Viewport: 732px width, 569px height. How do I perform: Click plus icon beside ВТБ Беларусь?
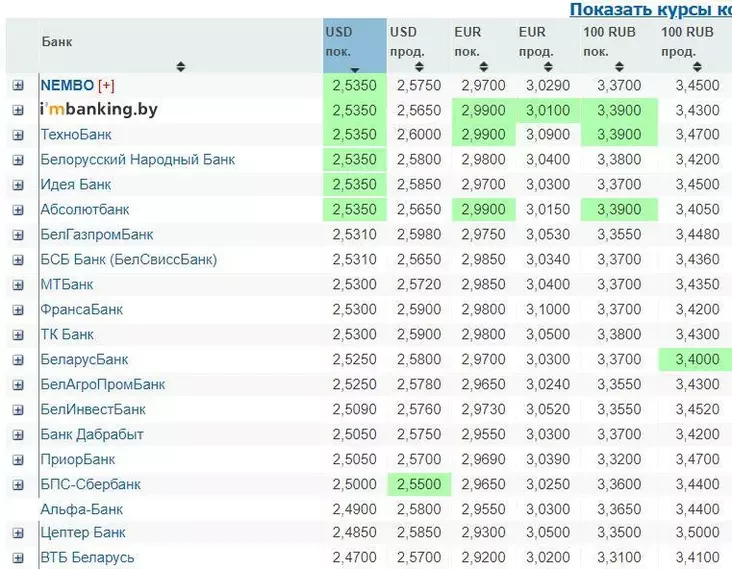tap(18, 558)
